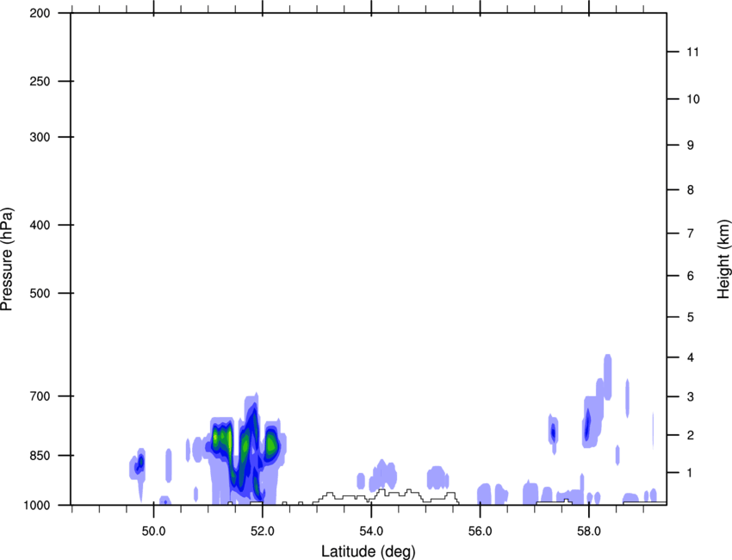
Task: Click the 'Pressure (hPa)' axis title
Action: click(x=7, y=259)
